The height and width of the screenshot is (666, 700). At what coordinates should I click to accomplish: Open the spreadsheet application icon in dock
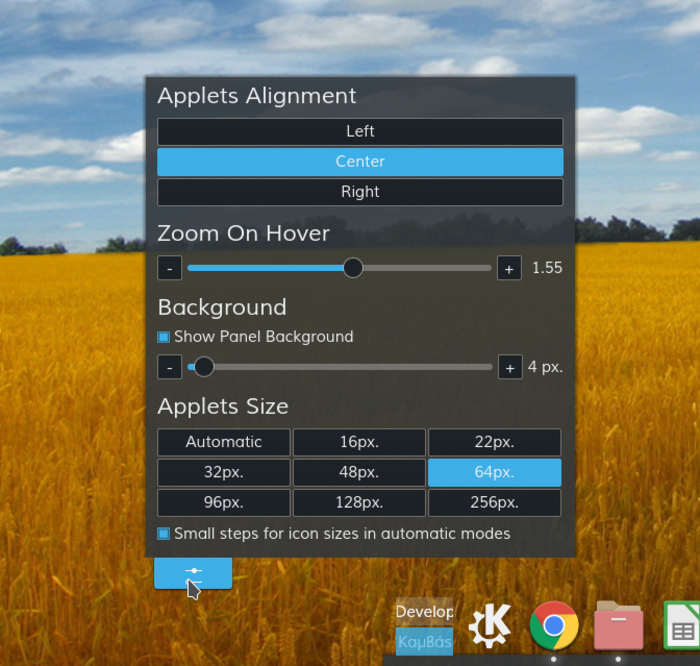pos(682,625)
